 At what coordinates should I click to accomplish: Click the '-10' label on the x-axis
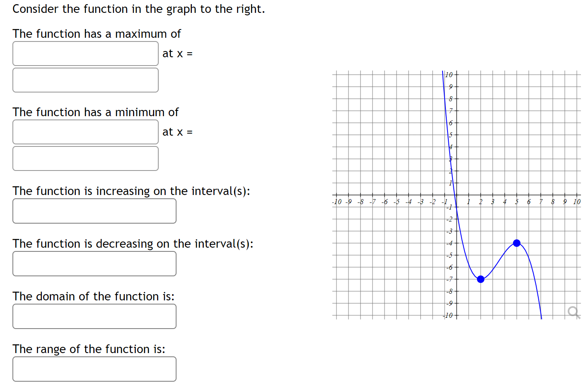pos(336,202)
